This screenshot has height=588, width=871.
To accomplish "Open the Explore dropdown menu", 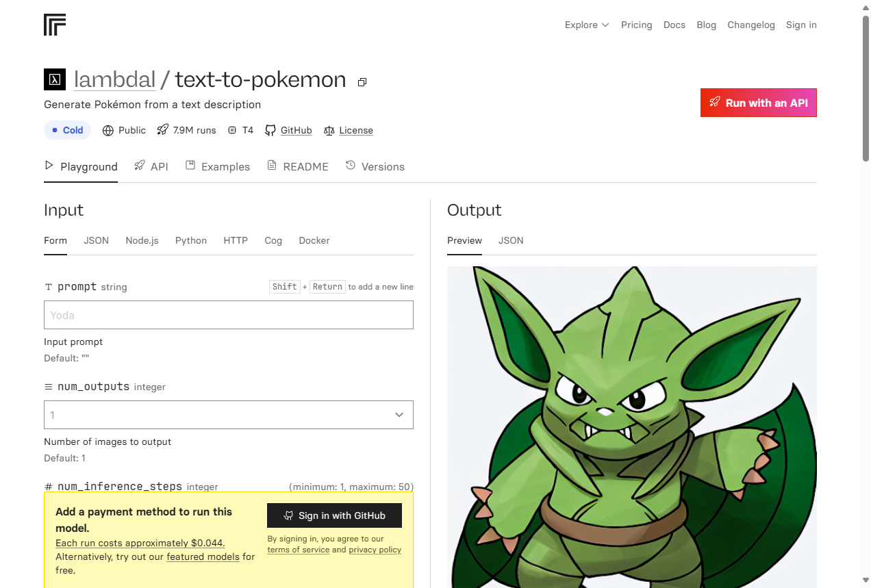I will 586,25.
